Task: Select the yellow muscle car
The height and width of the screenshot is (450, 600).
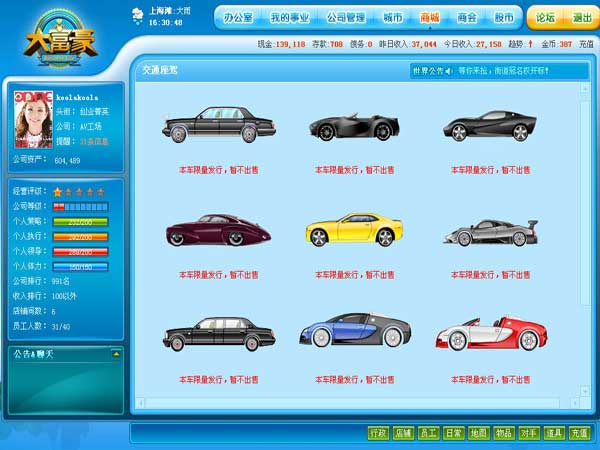Action: (x=354, y=230)
